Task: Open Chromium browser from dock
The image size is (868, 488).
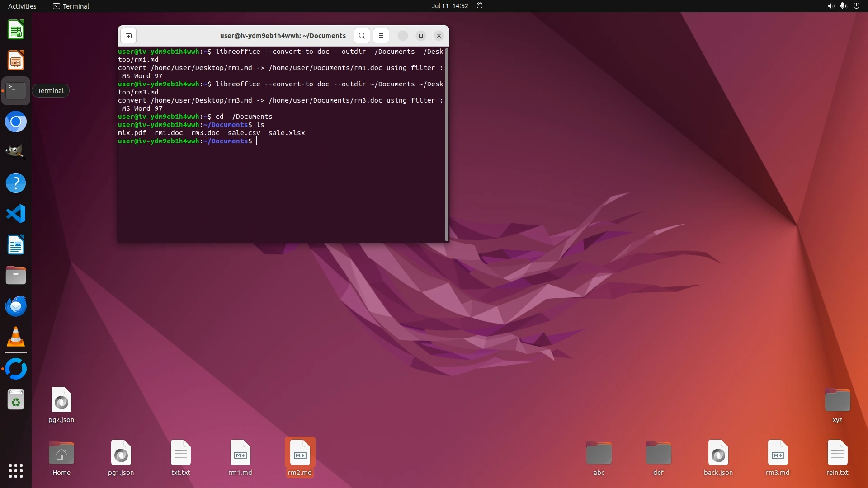Action: [x=16, y=122]
